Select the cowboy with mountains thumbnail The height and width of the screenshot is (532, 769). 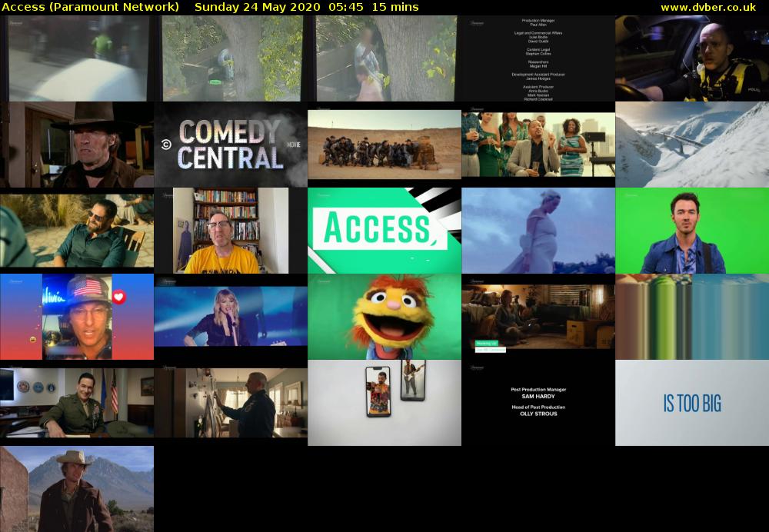pos(77,489)
